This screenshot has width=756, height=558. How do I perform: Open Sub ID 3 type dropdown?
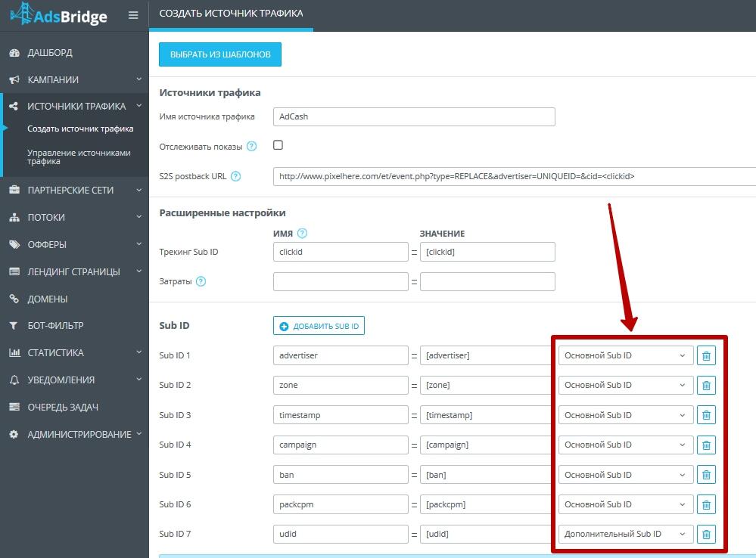pos(626,415)
